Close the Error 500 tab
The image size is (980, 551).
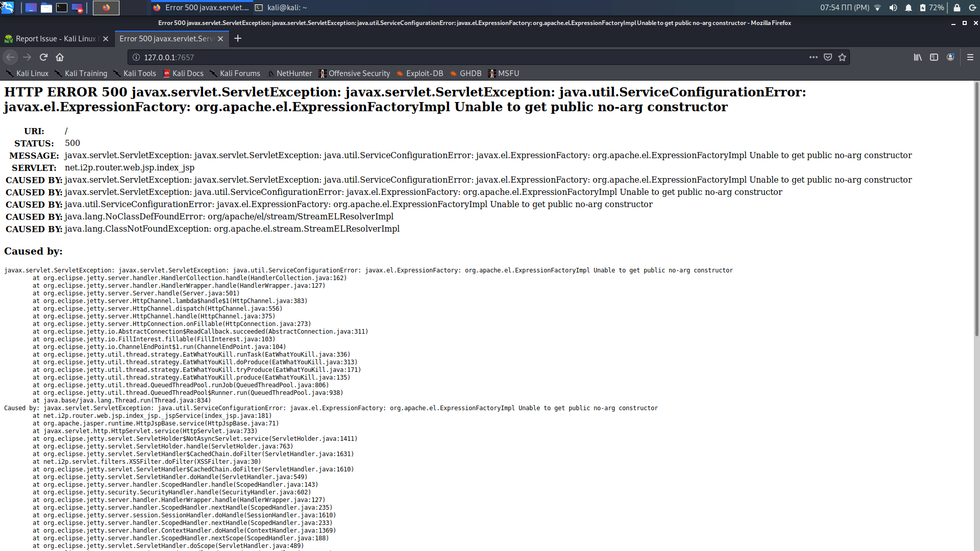point(220,39)
